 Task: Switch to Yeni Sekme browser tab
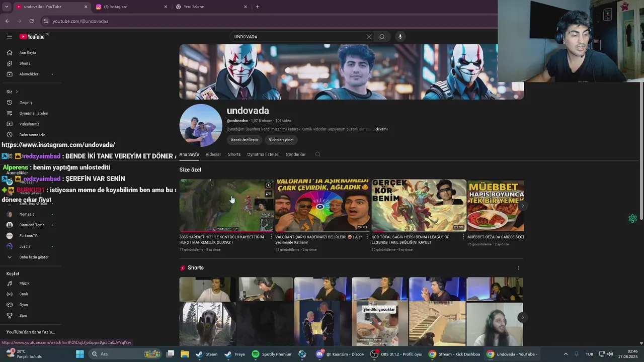[x=211, y=7]
